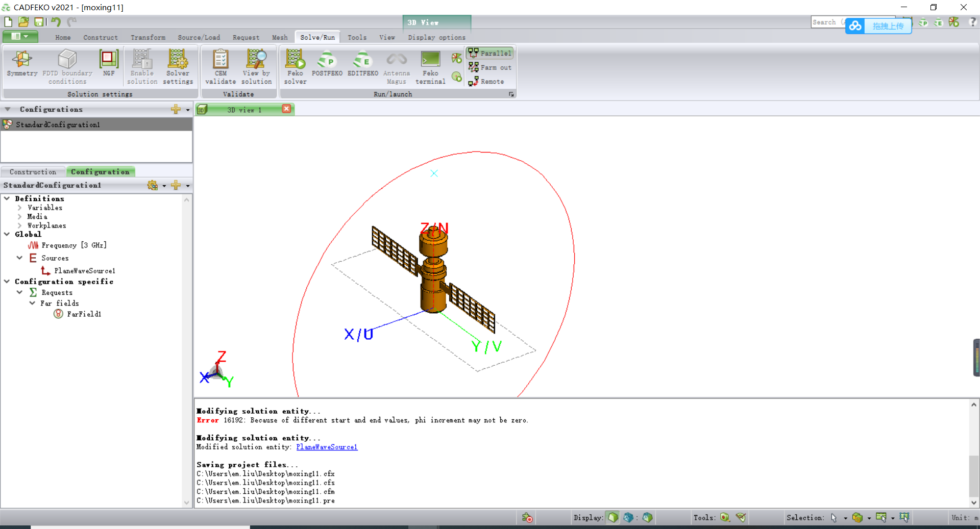The width and height of the screenshot is (980, 529).
Task: Collapse the Sources tree node
Action: click(x=19, y=258)
